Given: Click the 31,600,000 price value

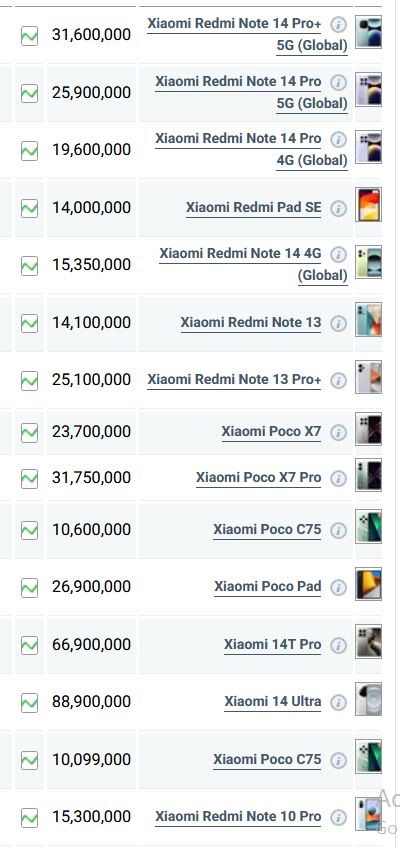Looking at the screenshot, I should tap(91, 35).
